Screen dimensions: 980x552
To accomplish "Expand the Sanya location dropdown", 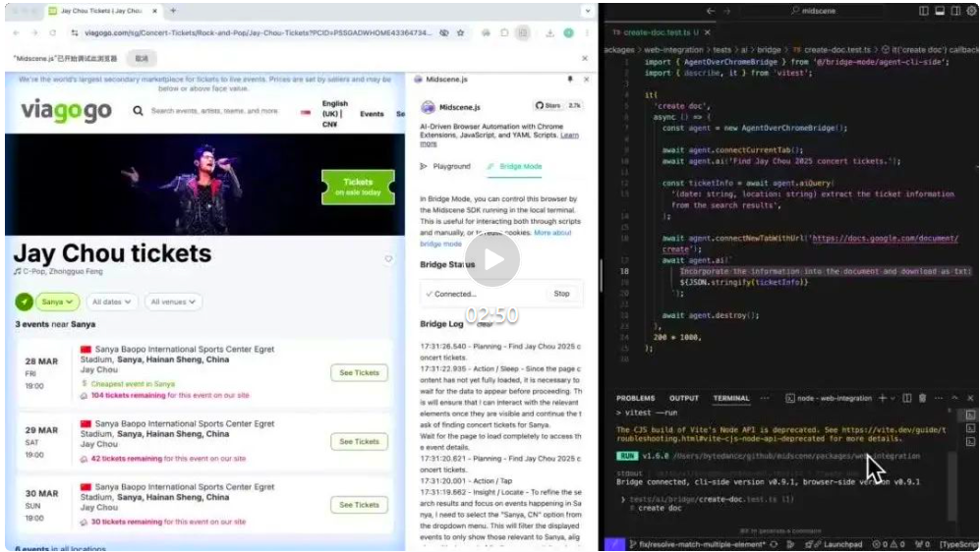I will [x=58, y=302].
